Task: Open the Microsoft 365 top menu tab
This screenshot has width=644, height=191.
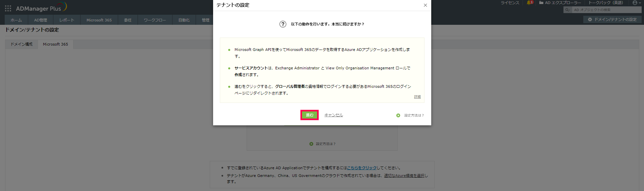Action: pyautogui.click(x=99, y=20)
